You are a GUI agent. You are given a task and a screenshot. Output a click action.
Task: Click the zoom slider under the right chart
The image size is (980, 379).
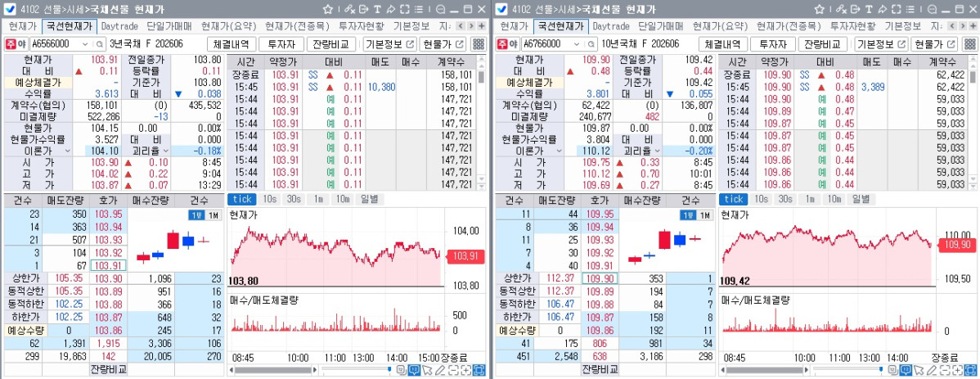coord(848,370)
